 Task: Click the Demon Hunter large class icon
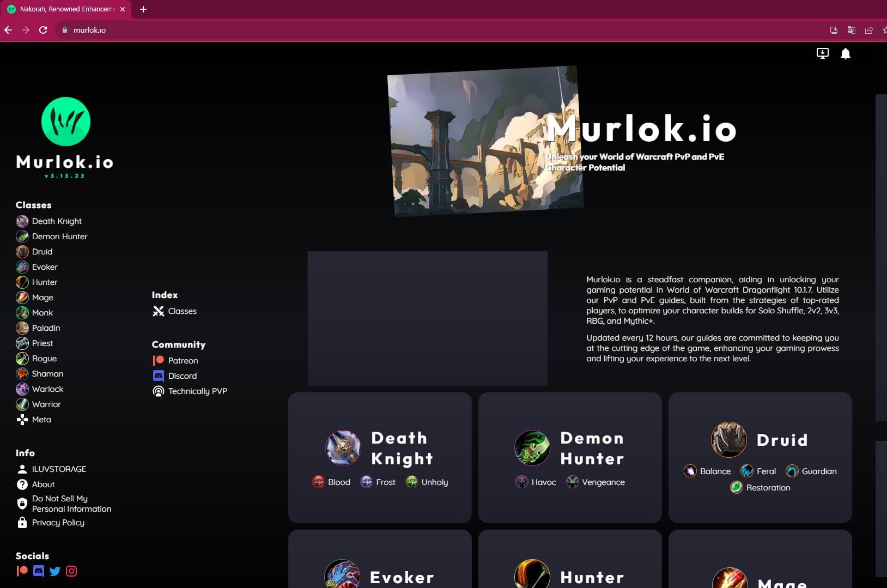click(532, 448)
